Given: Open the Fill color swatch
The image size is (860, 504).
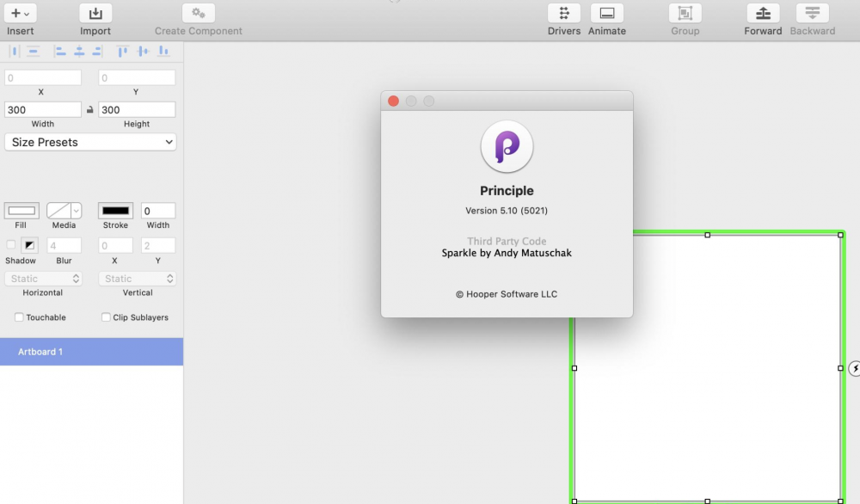Looking at the screenshot, I should 21,211.
